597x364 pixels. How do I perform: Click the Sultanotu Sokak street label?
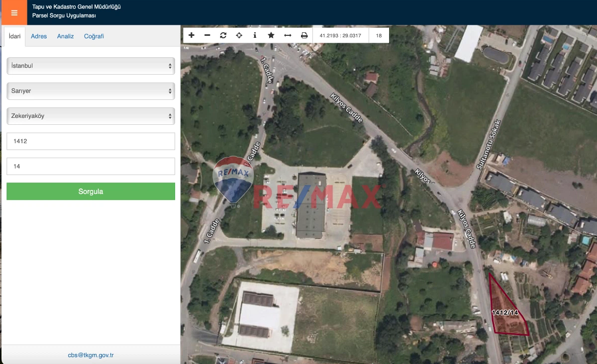pyautogui.click(x=488, y=144)
